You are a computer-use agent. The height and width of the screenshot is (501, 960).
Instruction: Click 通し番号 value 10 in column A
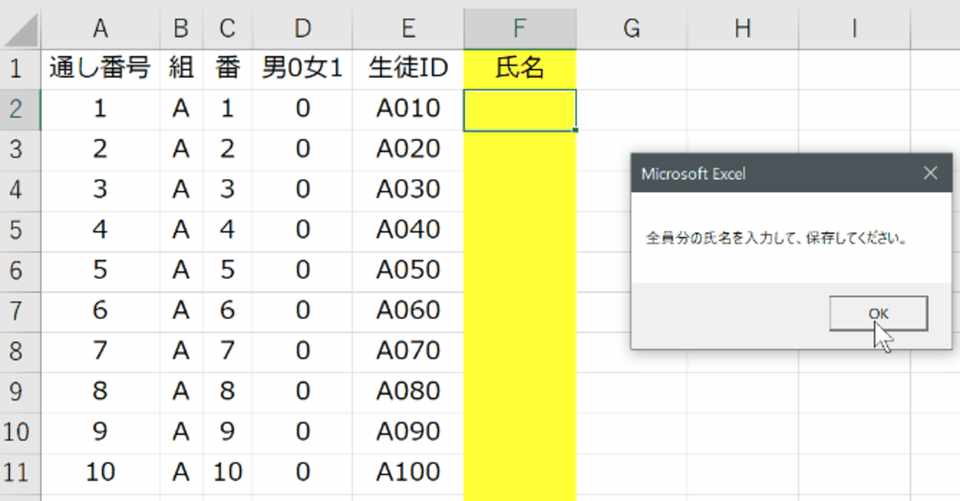[x=100, y=473]
